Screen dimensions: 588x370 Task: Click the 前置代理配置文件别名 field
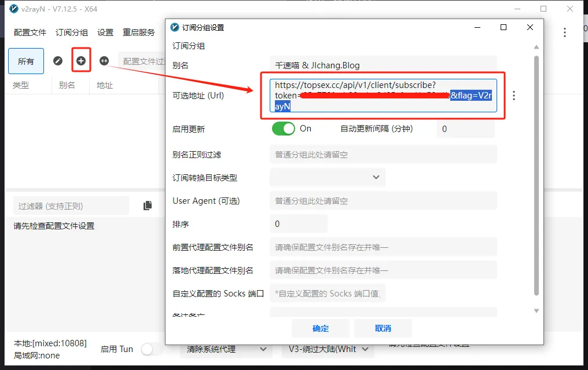383,247
